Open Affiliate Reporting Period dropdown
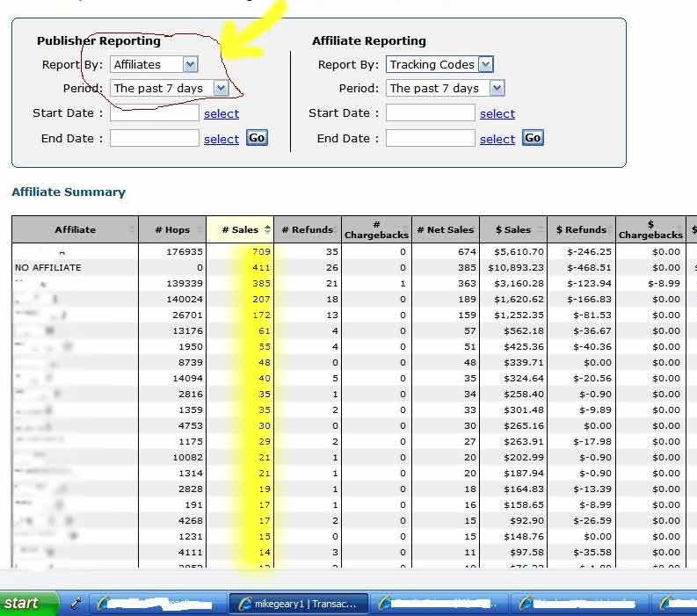697x616 pixels. click(x=497, y=88)
